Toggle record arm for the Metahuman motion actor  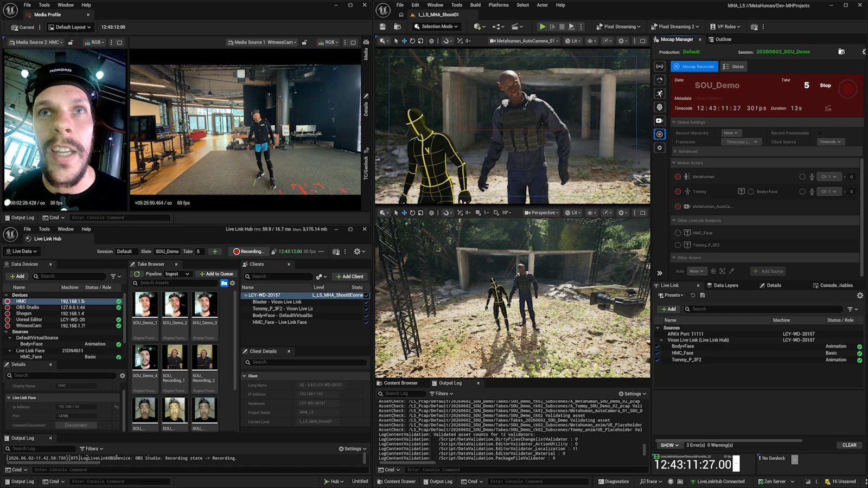click(x=678, y=177)
